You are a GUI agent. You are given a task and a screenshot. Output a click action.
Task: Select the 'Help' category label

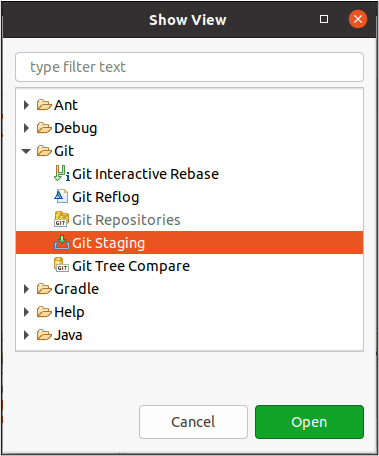tap(69, 312)
